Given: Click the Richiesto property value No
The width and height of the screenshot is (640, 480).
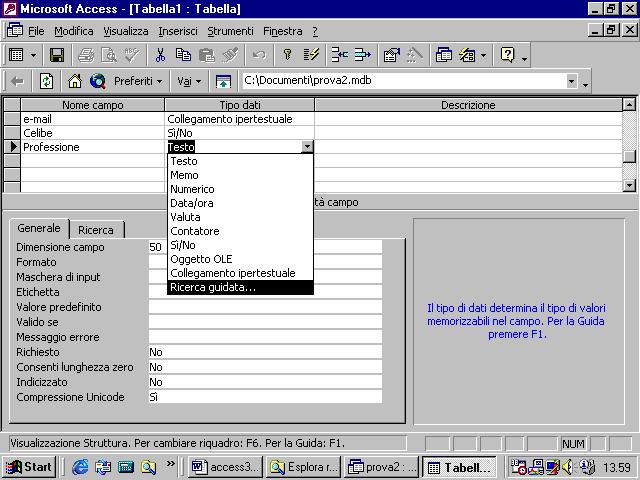Looking at the screenshot, I should [265, 352].
